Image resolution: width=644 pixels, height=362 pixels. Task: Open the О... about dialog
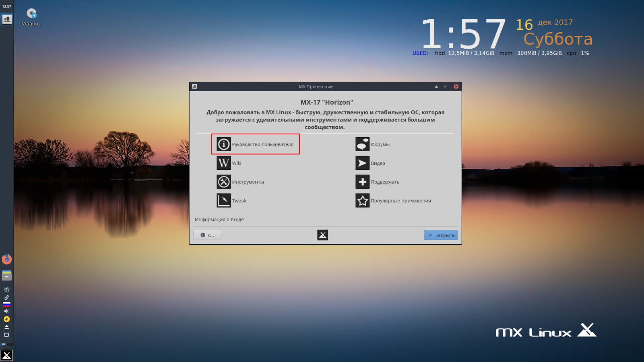click(207, 234)
